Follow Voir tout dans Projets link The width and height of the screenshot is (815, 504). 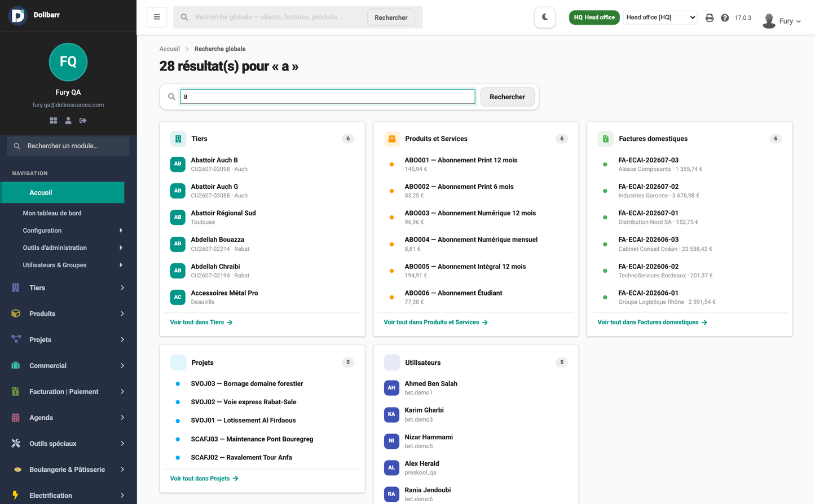click(204, 479)
